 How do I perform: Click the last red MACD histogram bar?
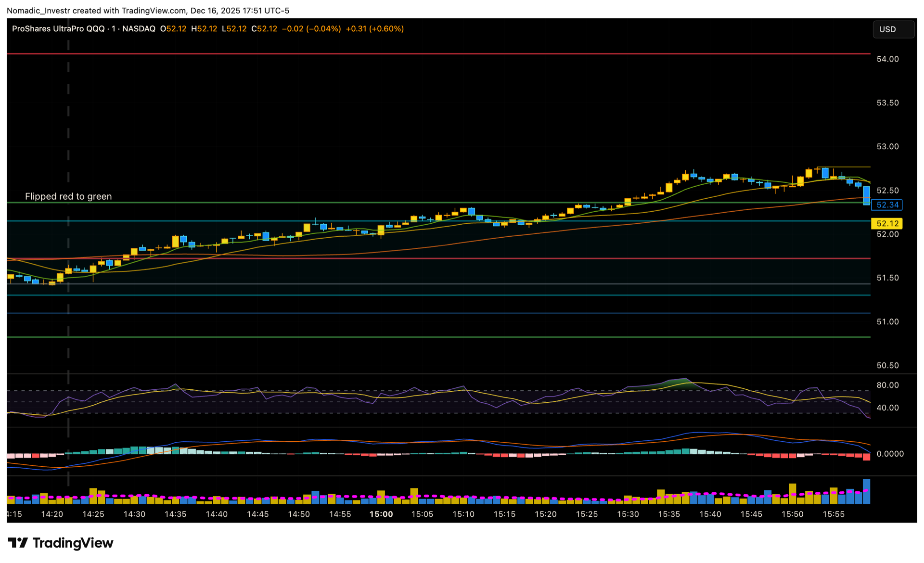[x=866, y=457]
